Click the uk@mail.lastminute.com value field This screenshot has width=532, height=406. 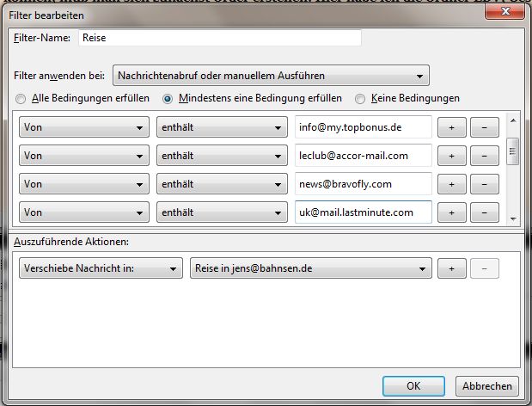[364, 212]
